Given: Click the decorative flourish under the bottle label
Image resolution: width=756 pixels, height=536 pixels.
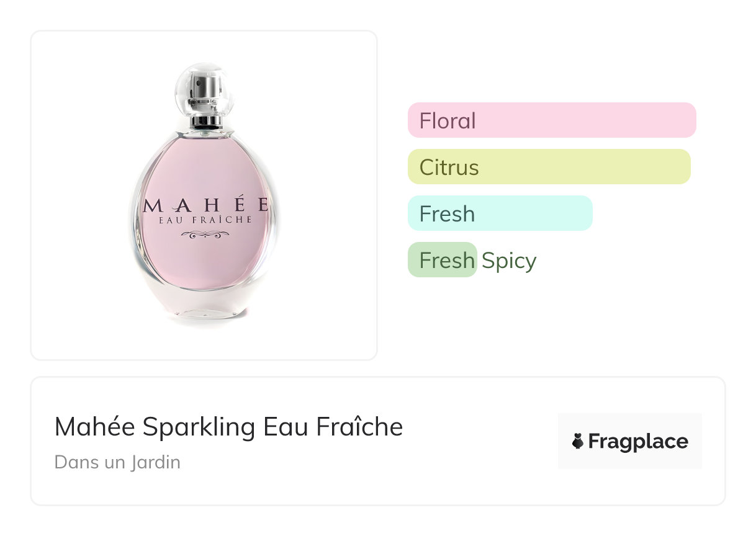Looking at the screenshot, I should [x=205, y=234].
